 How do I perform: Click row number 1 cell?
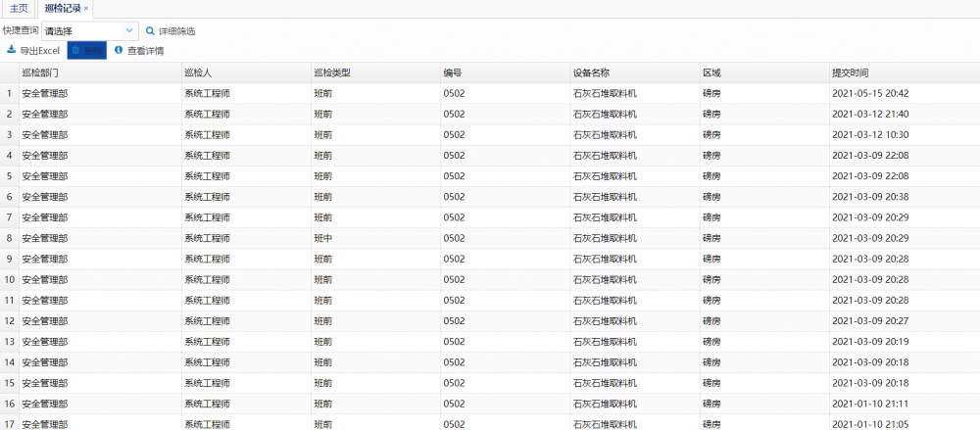pyautogui.click(x=10, y=94)
